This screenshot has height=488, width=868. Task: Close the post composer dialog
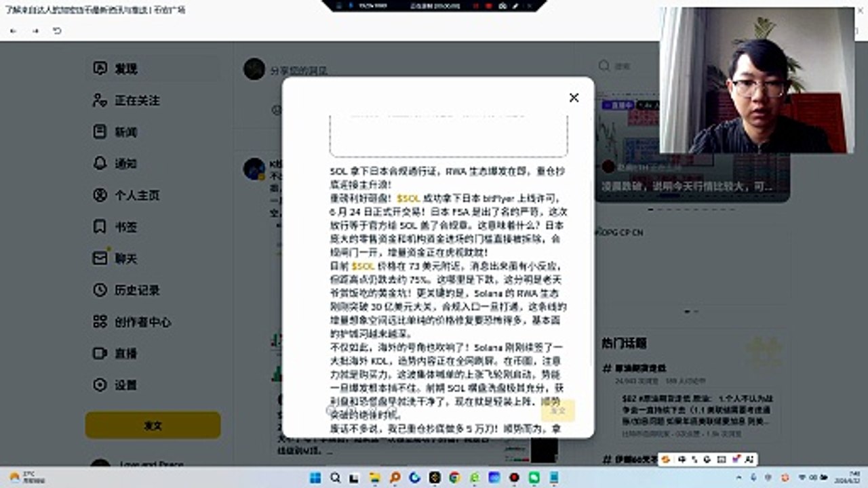(574, 98)
